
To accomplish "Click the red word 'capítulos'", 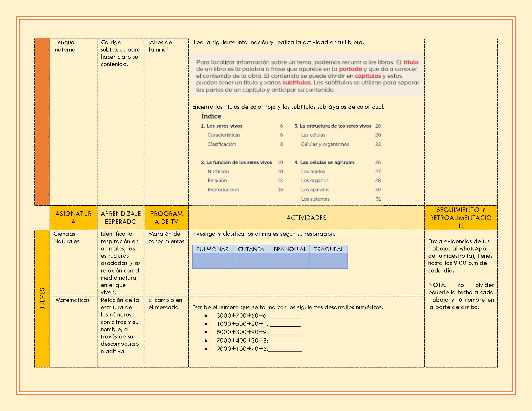I will [368, 76].
